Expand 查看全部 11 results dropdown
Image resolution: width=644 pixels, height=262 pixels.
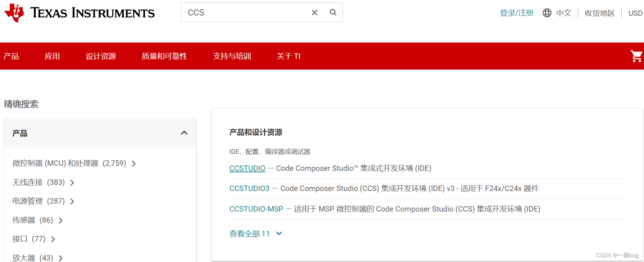(x=256, y=234)
